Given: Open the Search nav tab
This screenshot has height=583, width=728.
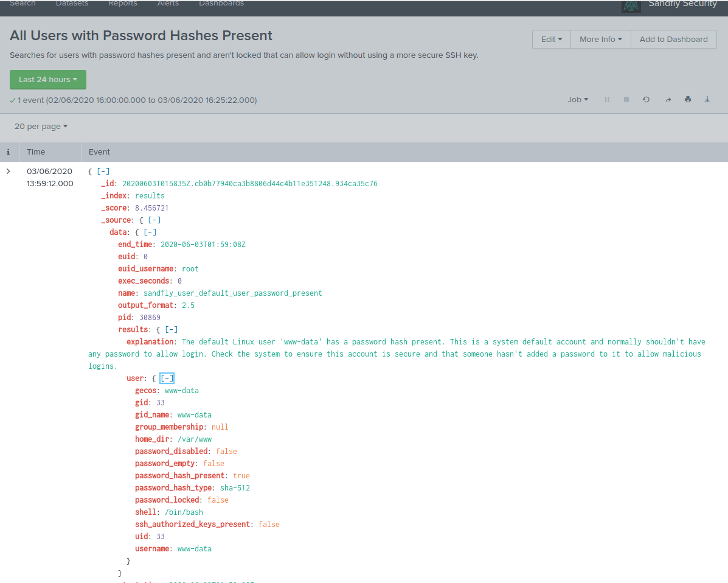Looking at the screenshot, I should click(x=23, y=3).
